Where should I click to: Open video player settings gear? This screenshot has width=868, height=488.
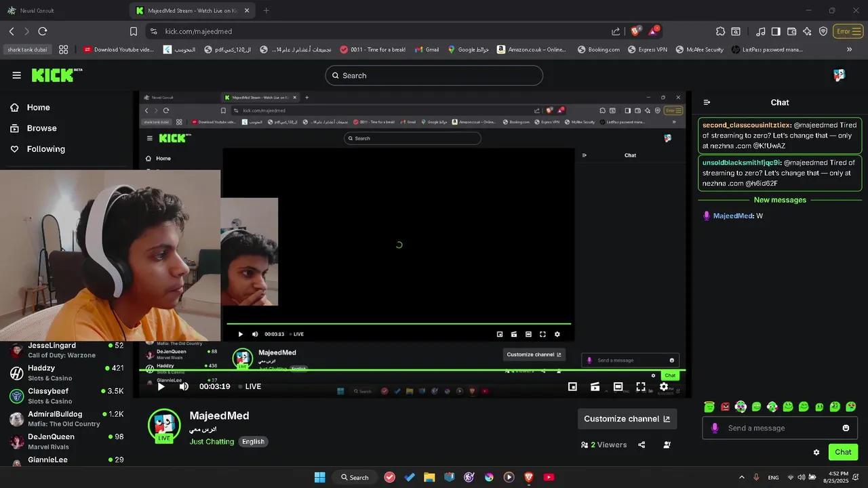coord(664,386)
